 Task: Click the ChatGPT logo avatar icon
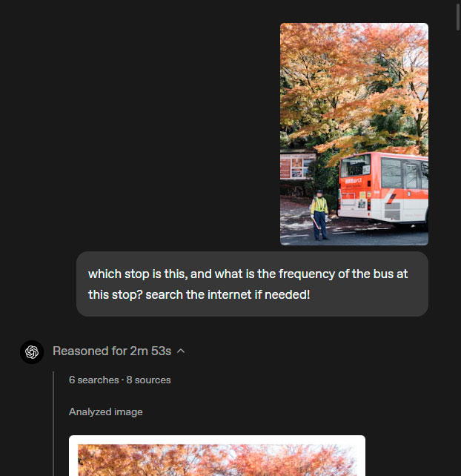point(32,352)
